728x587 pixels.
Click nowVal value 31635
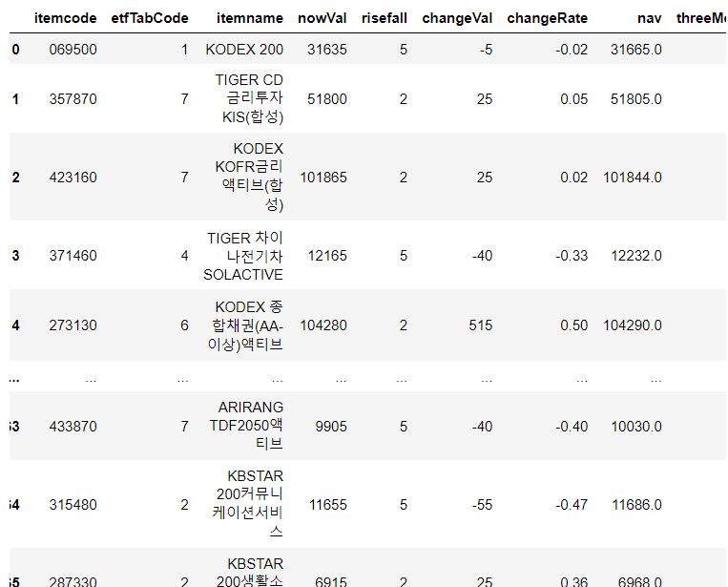pyautogui.click(x=327, y=50)
